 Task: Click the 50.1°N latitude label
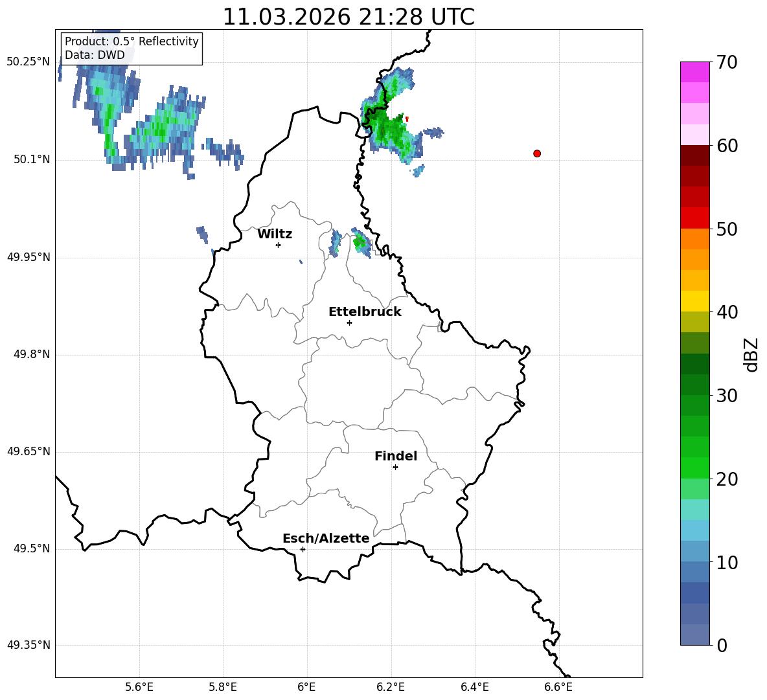point(32,160)
